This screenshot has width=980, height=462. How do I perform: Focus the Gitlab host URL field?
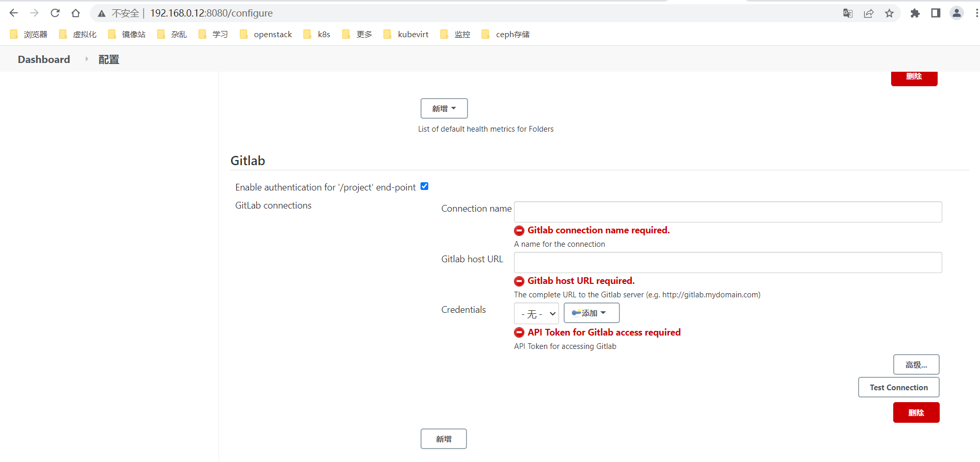(x=727, y=262)
